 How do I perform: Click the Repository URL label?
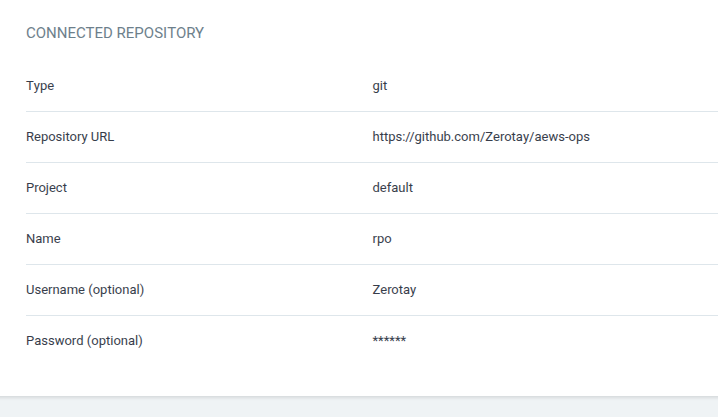pyautogui.click(x=70, y=137)
